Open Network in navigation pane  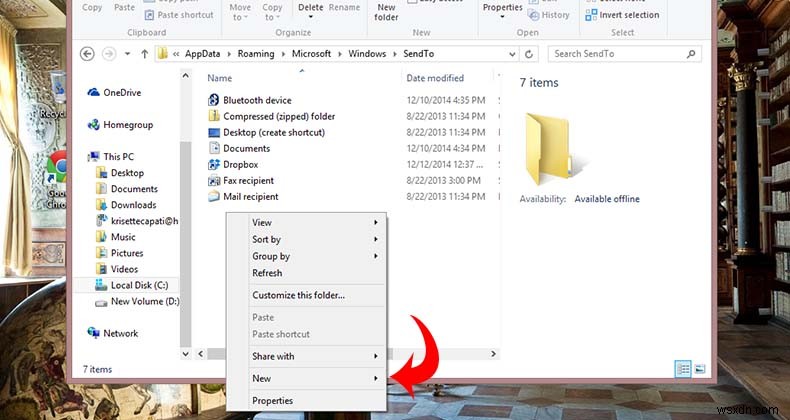pos(113,333)
